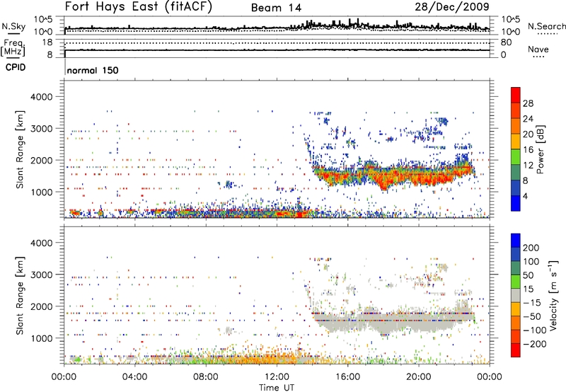566x392 pixels.
Task: Click the '10^5' tick beside N.Search
Action: pos(510,19)
